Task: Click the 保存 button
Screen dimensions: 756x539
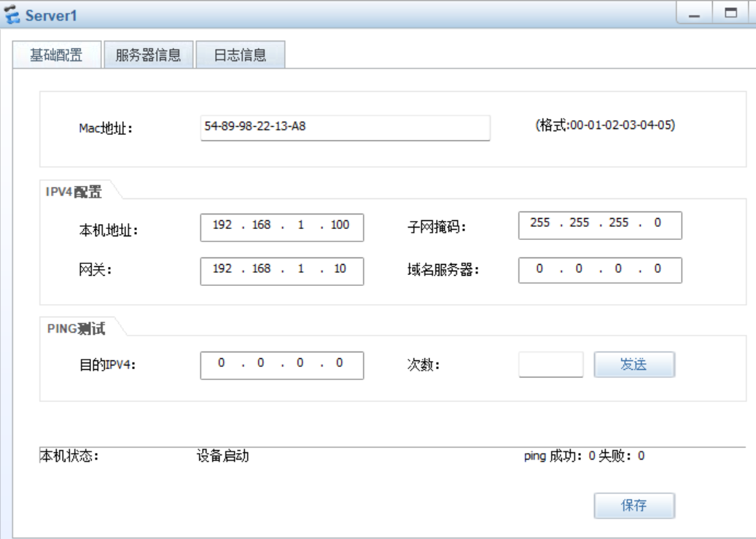Action: pyautogui.click(x=634, y=505)
